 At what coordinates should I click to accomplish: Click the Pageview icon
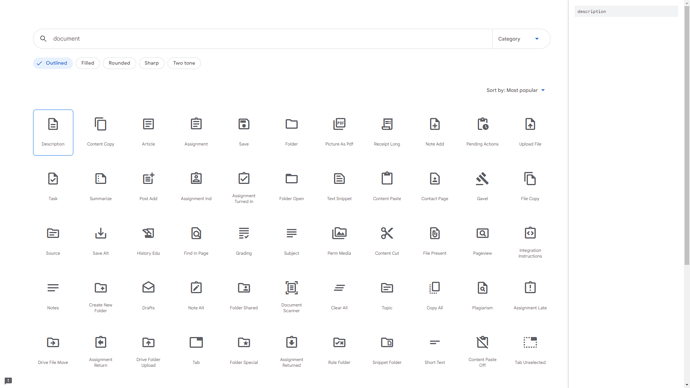coord(482,233)
